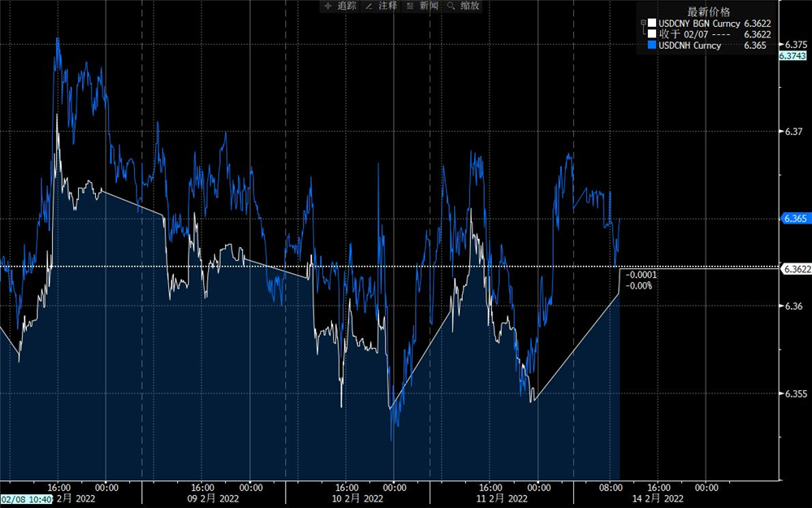Click the magnifier icon beside 缩放
This screenshot has height=508, width=812.
pyautogui.click(x=451, y=6)
